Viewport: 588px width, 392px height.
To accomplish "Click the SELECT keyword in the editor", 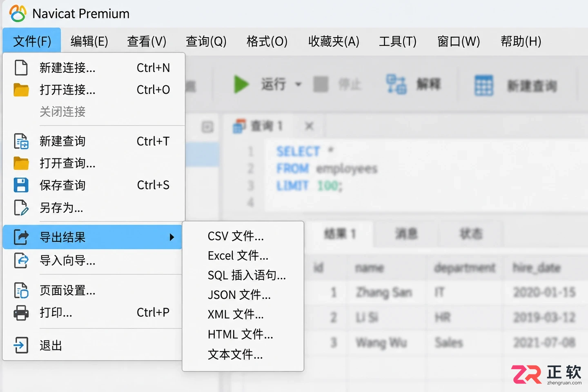I will [298, 151].
